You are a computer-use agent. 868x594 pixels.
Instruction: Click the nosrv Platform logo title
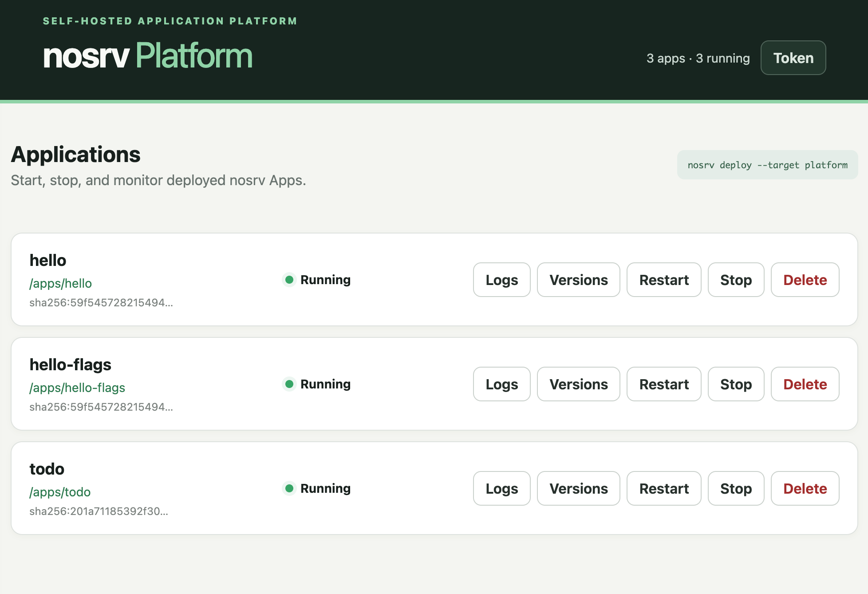point(148,56)
